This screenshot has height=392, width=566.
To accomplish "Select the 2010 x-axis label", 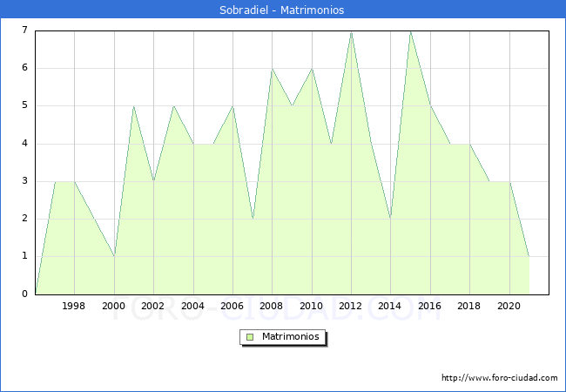I will (311, 306).
